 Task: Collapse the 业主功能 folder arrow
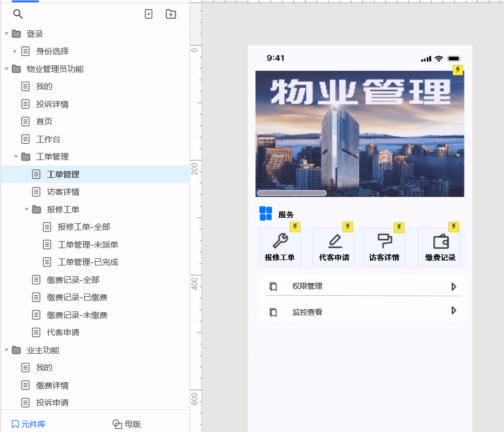6,350
